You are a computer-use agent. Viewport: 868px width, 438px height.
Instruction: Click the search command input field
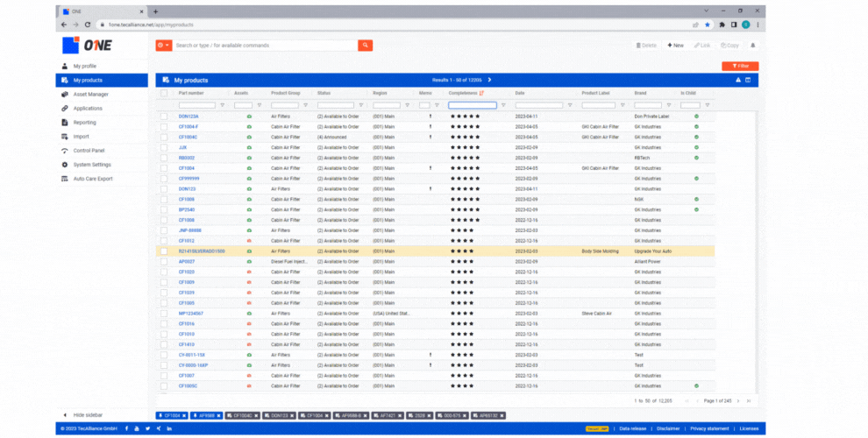coord(263,45)
